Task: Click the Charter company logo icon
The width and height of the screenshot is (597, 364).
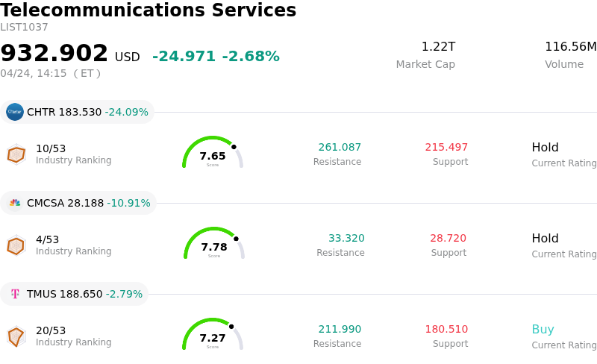Action: (x=15, y=112)
